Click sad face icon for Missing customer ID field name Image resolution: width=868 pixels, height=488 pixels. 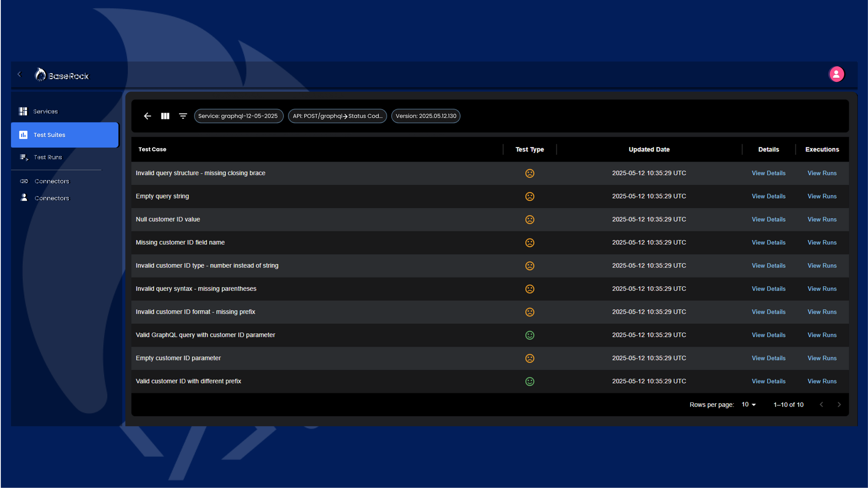click(x=530, y=243)
